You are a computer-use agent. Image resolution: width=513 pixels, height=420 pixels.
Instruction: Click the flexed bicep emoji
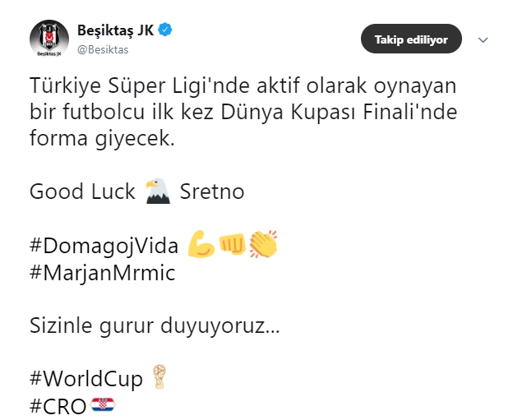click(x=201, y=243)
